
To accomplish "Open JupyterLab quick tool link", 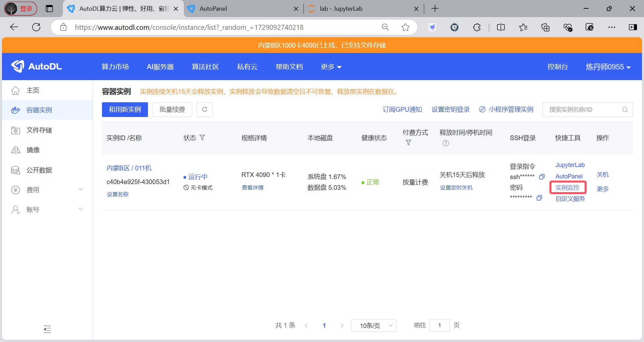I will click(x=570, y=165).
